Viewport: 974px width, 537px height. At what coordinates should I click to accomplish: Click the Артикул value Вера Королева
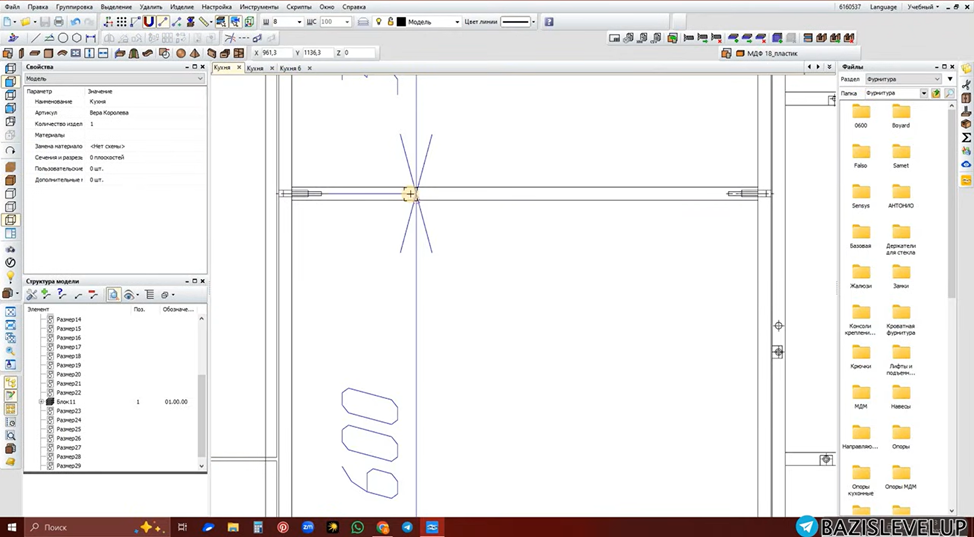[x=109, y=112]
